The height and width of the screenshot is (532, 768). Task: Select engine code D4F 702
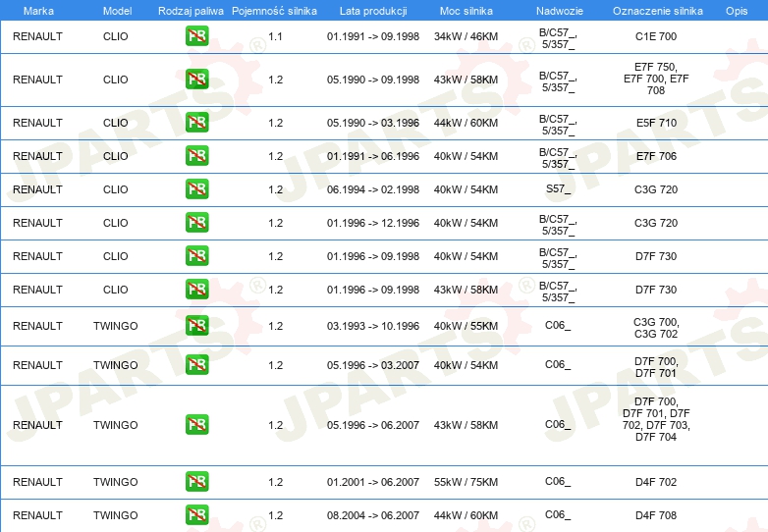(656, 482)
